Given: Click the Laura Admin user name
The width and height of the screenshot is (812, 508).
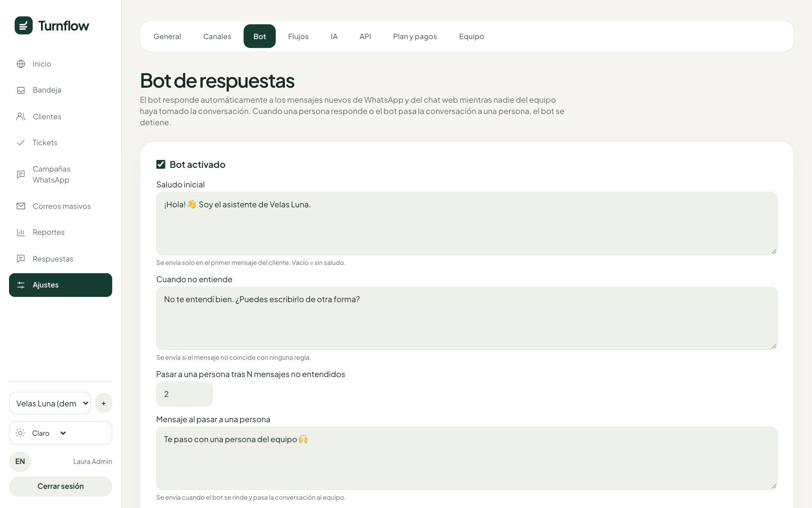Looking at the screenshot, I should coord(92,462).
